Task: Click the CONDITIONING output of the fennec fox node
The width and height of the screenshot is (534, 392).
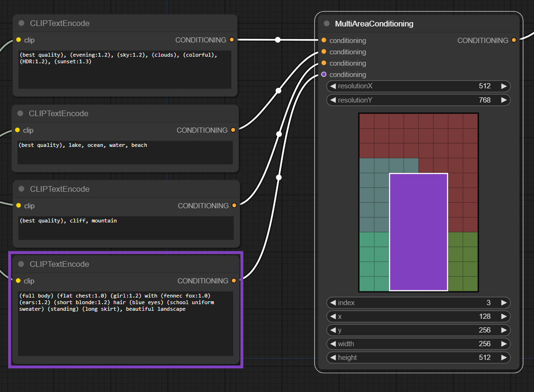Action: click(x=234, y=281)
